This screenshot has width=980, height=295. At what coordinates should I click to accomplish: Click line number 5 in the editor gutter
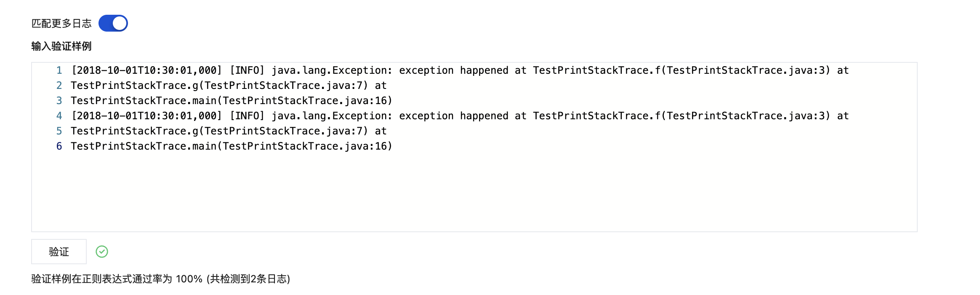click(59, 131)
